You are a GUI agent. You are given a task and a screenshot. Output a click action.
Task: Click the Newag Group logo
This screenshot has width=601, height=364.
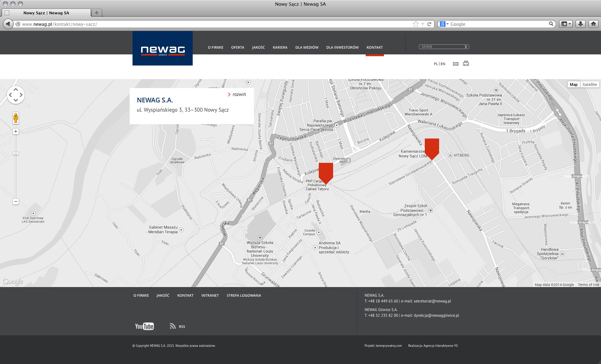point(163,48)
